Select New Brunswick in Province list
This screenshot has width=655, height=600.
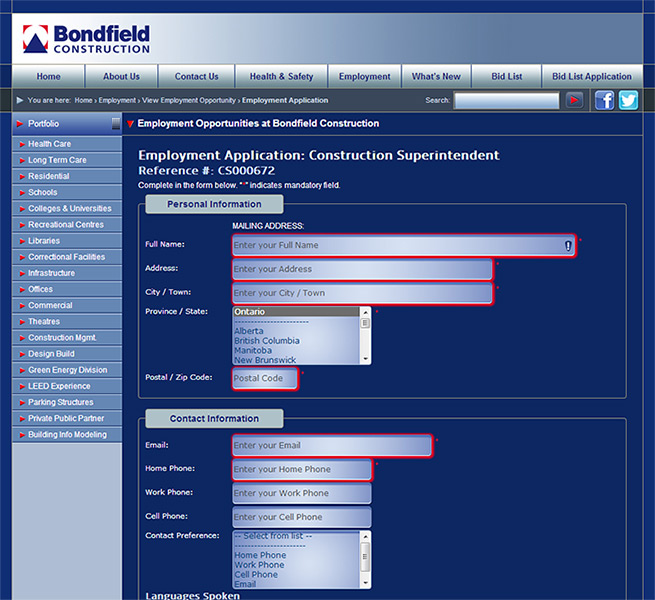(296, 360)
